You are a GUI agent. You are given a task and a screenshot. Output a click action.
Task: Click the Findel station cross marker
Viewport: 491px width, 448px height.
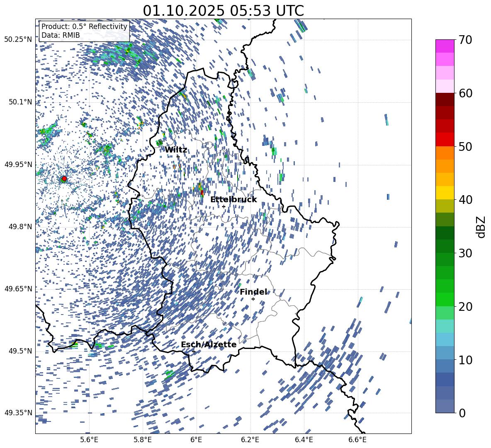click(253, 299)
